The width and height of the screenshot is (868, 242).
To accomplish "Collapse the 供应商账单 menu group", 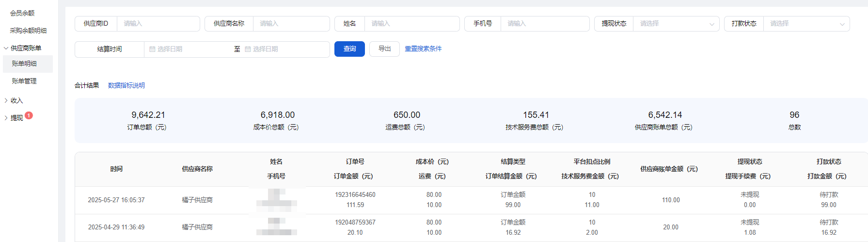I will click(x=6, y=48).
